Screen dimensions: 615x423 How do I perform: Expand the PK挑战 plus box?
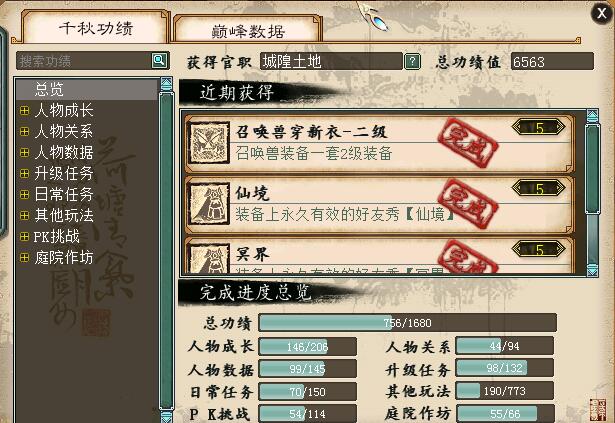pos(24,237)
